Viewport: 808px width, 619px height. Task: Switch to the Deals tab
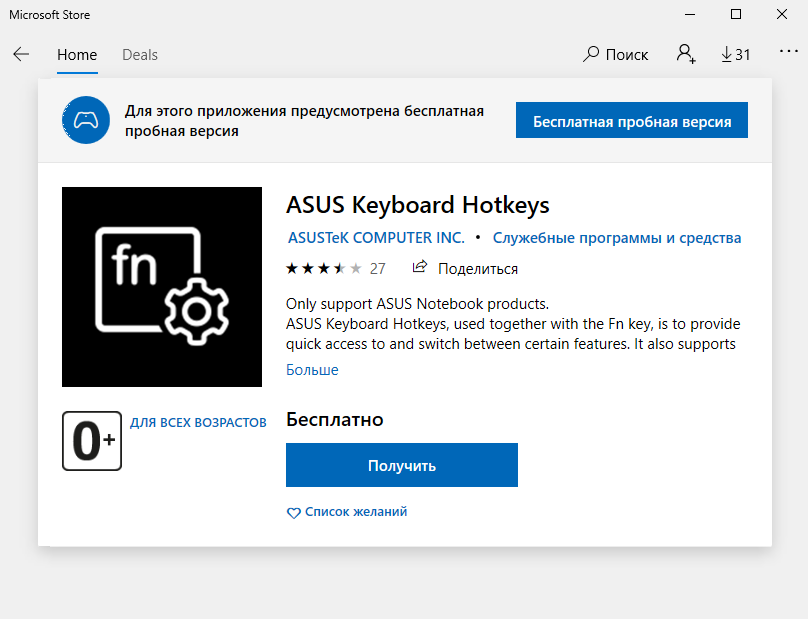pos(140,55)
